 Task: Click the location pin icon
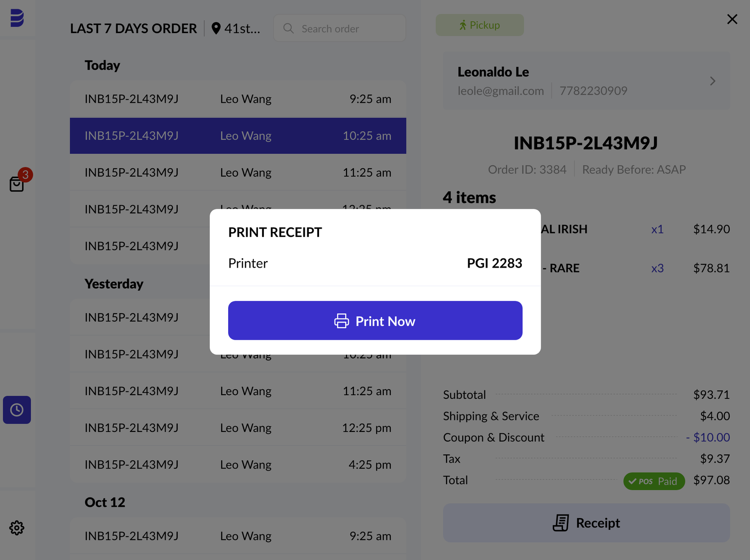pos(216,28)
